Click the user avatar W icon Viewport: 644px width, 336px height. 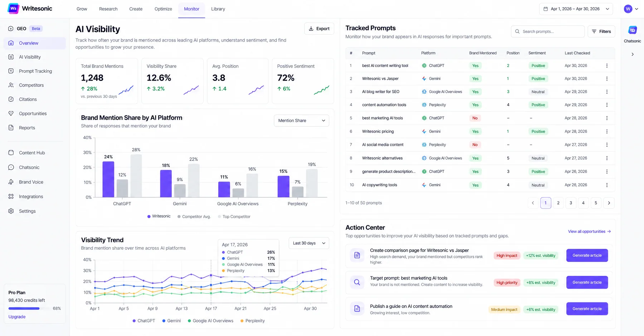click(628, 9)
